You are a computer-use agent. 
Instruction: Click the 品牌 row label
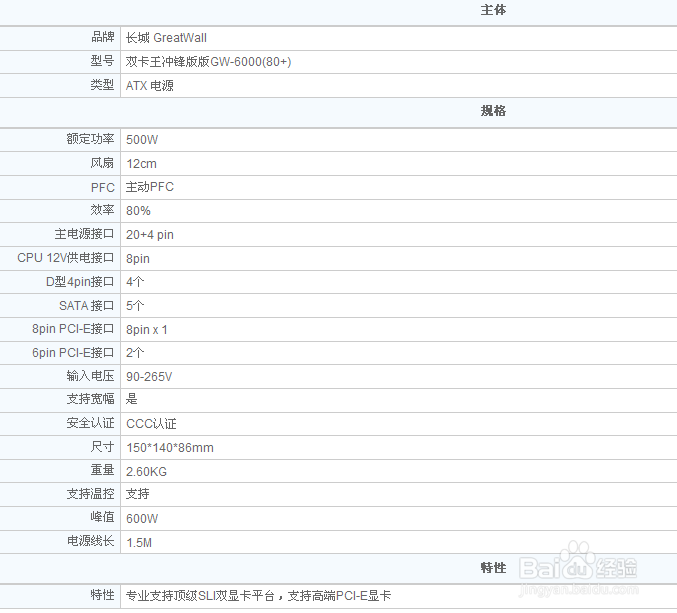click(x=102, y=37)
